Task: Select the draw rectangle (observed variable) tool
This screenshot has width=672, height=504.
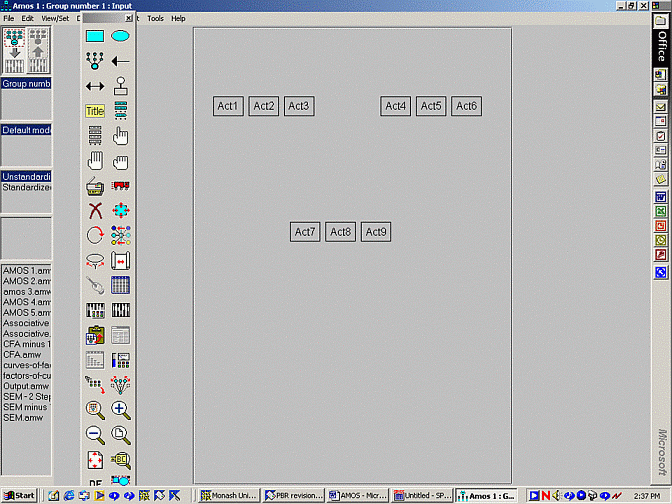Action: click(x=95, y=36)
